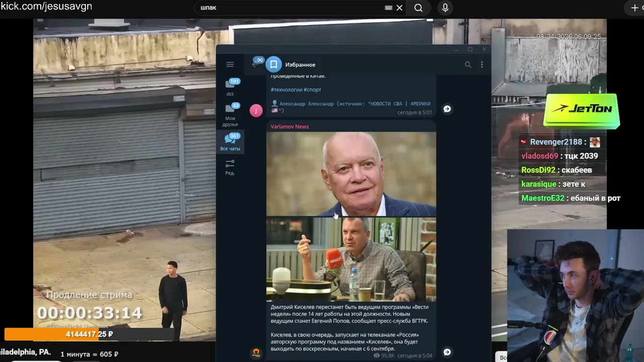This screenshot has width=644, height=362.
Task: Open the pink J sender avatar
Action: [x=256, y=111]
